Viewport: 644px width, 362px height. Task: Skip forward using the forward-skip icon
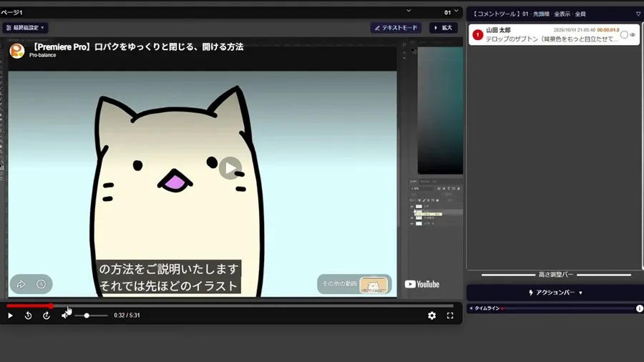click(47, 315)
